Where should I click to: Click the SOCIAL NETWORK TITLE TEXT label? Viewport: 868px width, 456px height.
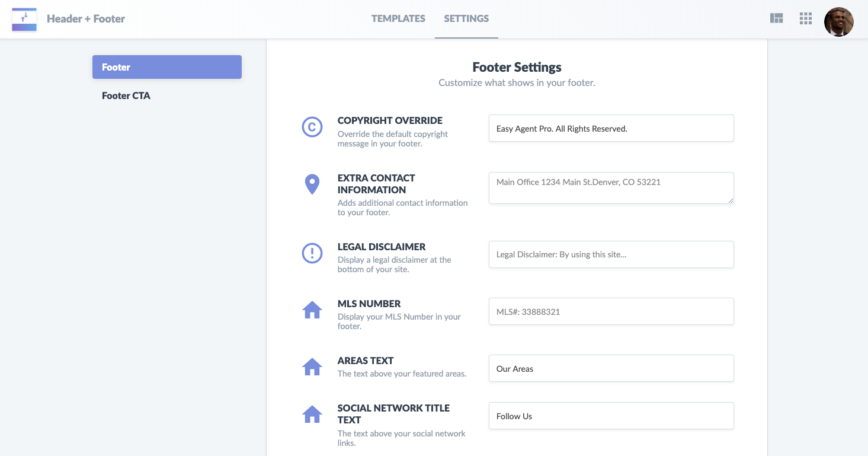(393, 414)
